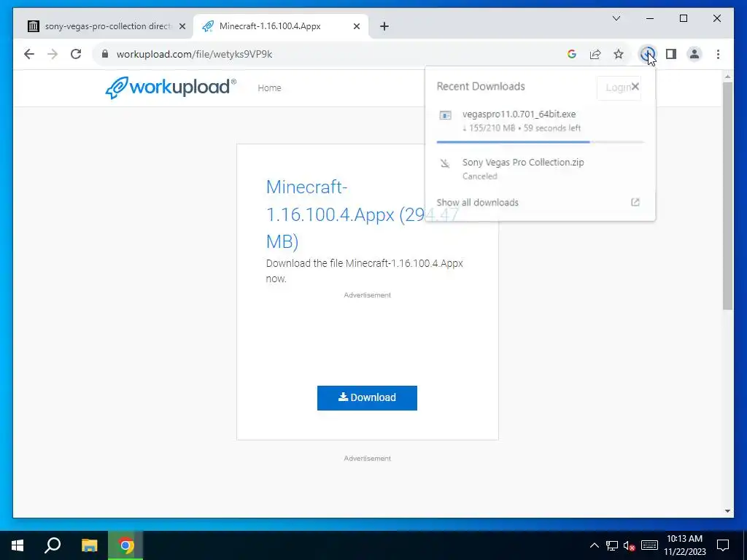Click the muted volume tray icon
The width and height of the screenshot is (747, 560).
pyautogui.click(x=630, y=545)
